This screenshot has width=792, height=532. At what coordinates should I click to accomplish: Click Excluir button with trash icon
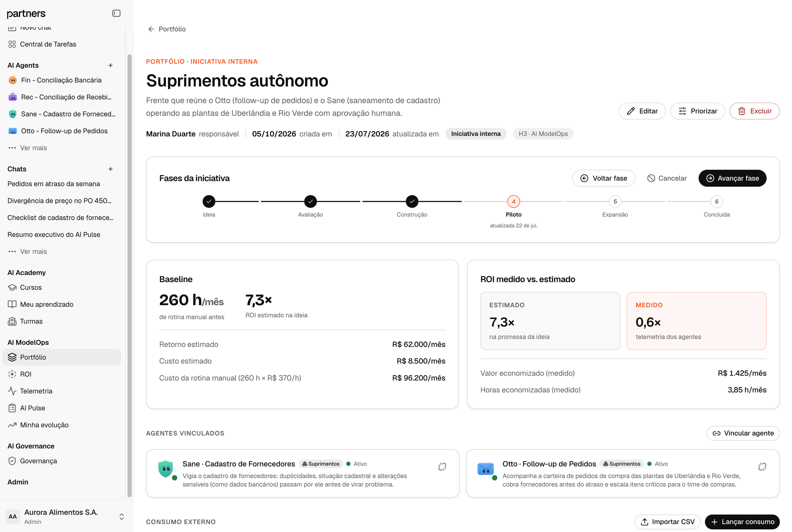(754, 111)
